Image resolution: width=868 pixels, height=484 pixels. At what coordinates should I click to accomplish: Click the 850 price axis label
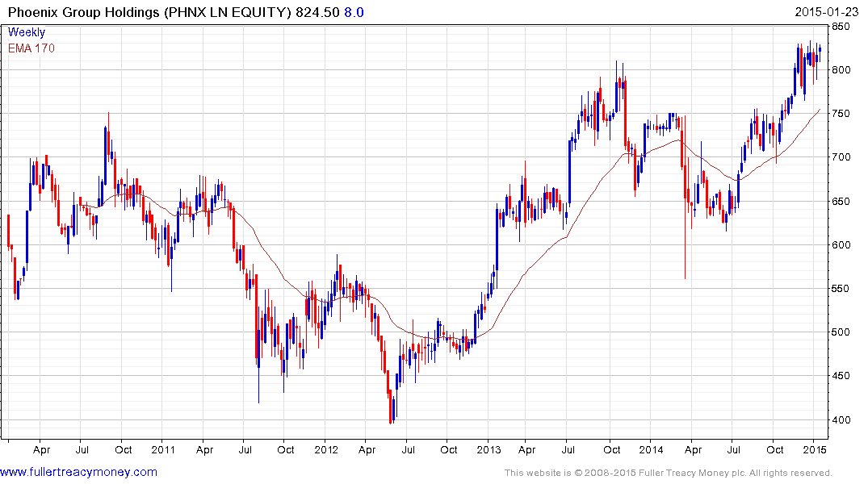tap(841, 27)
